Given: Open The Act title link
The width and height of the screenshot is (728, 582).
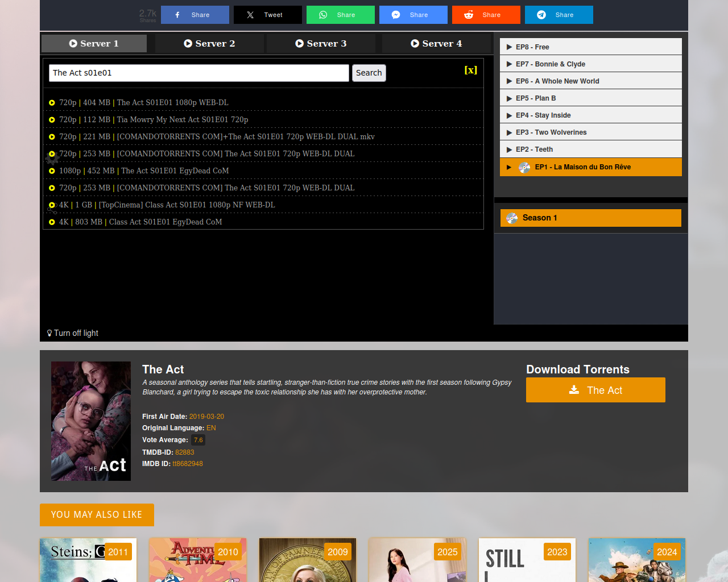Looking at the screenshot, I should click(163, 369).
